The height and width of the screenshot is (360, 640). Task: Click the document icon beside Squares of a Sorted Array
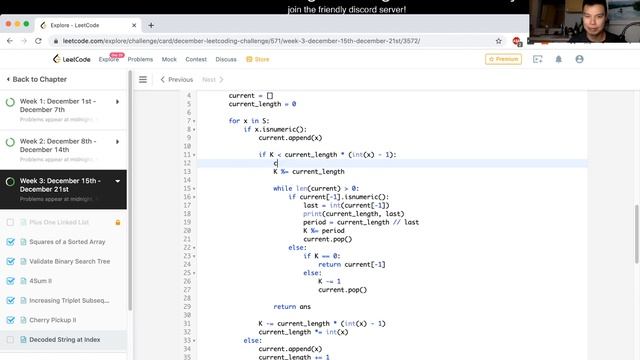(x=23, y=242)
